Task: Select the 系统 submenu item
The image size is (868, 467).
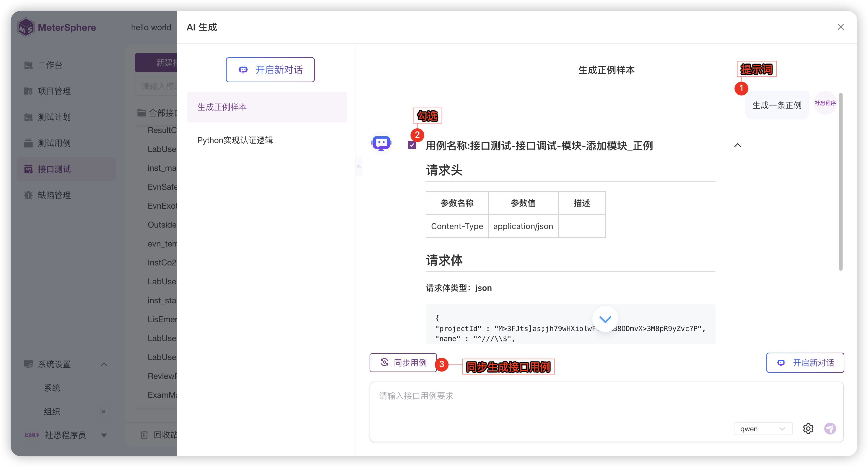Action: pyautogui.click(x=52, y=388)
